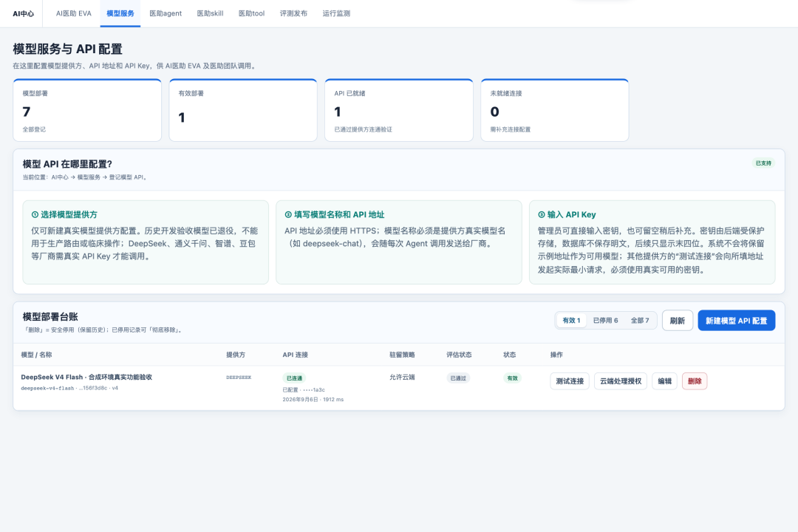
Task: Click the 有效 status badge in the row
Action: pyautogui.click(x=512, y=378)
